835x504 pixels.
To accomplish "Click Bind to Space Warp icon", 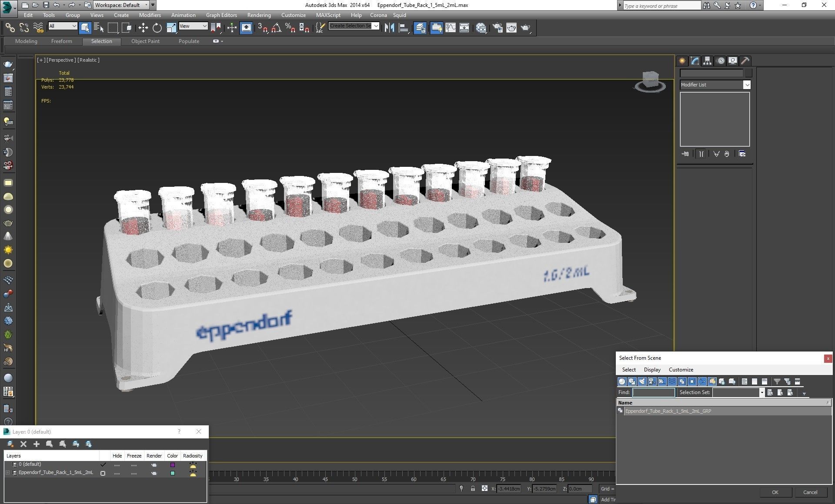I will point(38,28).
